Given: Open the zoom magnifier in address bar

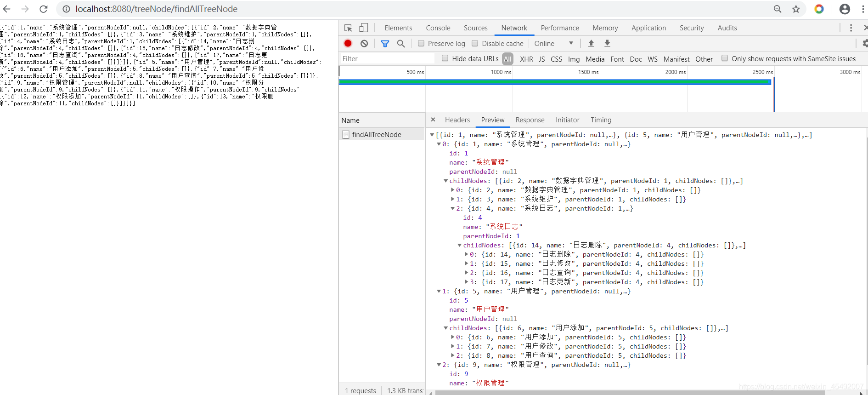Looking at the screenshot, I should (778, 9).
